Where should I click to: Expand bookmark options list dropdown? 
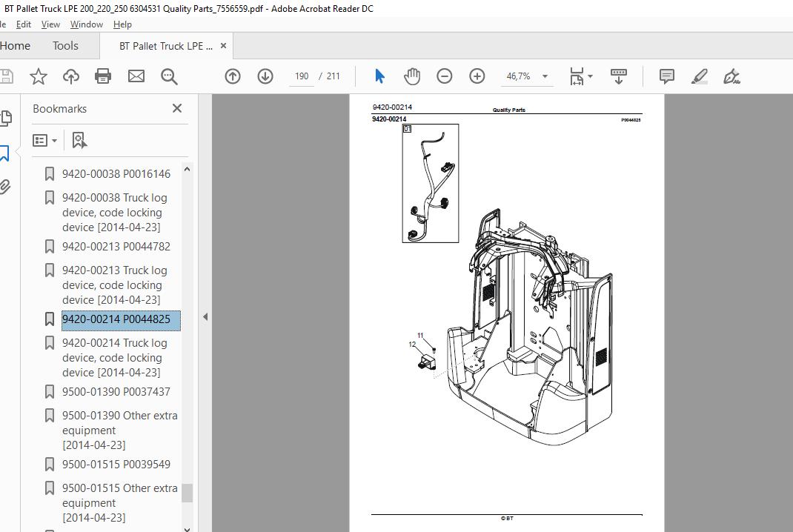45,140
